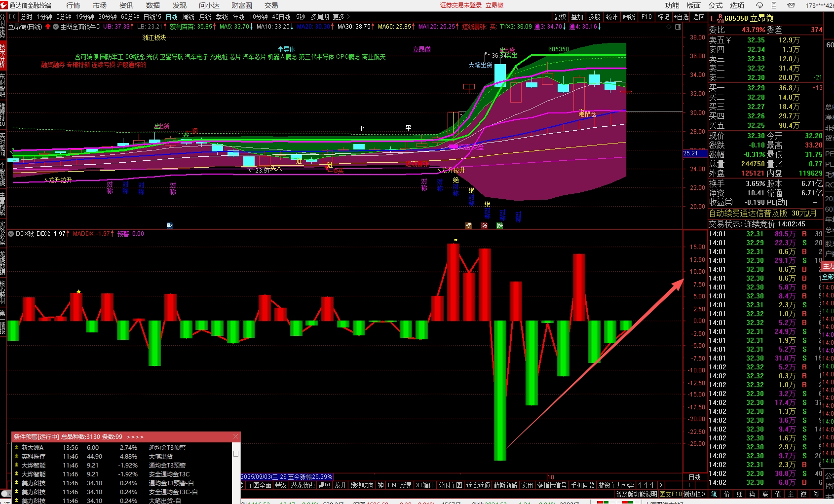Toggle the panel icon left of 分时
This screenshot has width=834, height=504.
tap(12, 17)
